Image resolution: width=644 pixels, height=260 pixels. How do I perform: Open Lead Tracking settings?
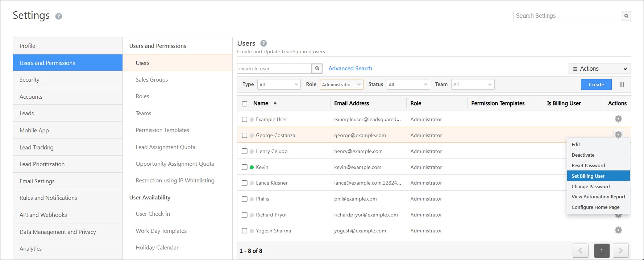[68, 147]
